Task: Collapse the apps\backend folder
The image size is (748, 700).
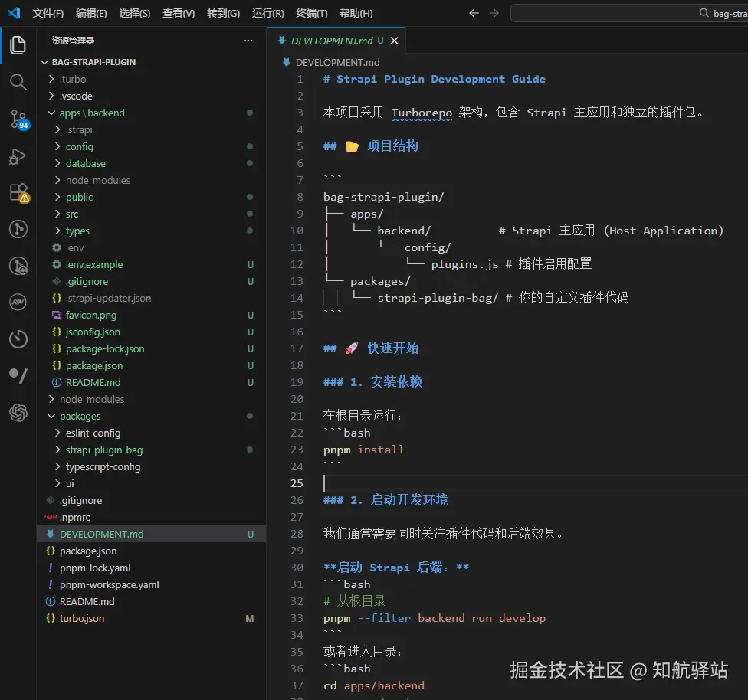Action: point(92,113)
